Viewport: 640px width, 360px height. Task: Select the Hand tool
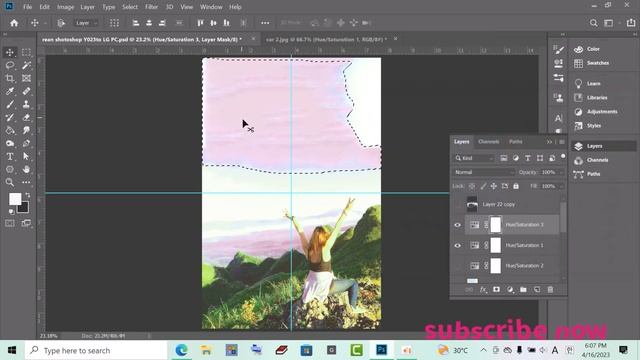[x=26, y=169]
